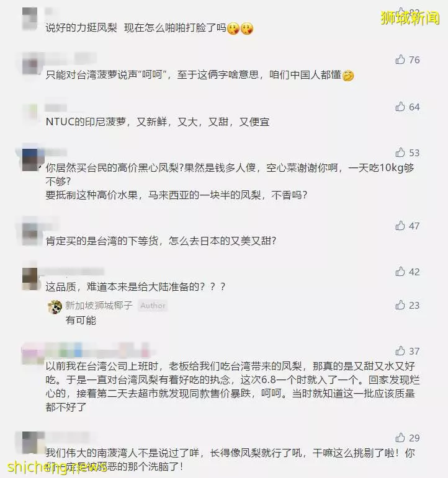
Task: Tap thumbs-up on comment with 53 likes
Action: (400, 153)
